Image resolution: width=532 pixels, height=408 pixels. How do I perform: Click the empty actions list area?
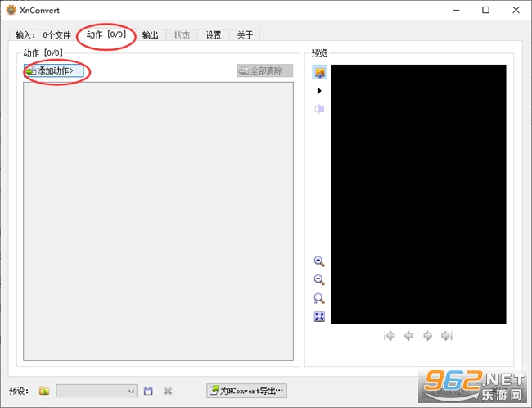(158, 221)
